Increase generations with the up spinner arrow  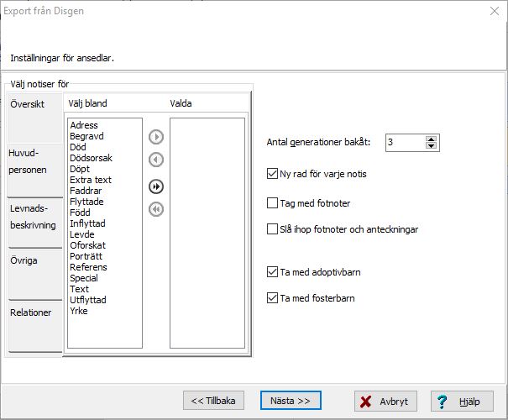click(x=431, y=139)
